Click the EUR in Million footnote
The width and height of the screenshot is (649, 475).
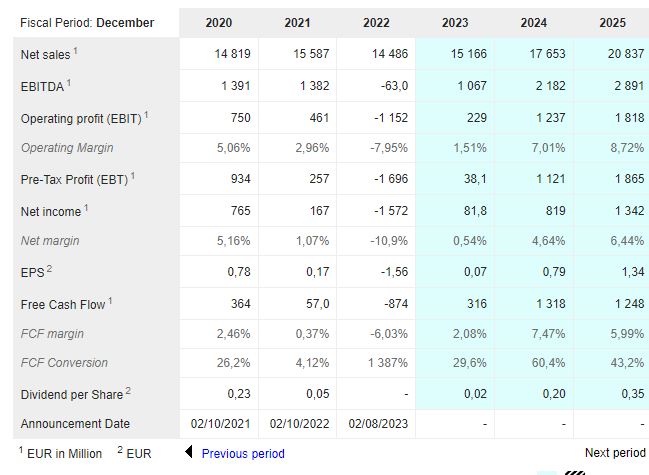(x=64, y=453)
